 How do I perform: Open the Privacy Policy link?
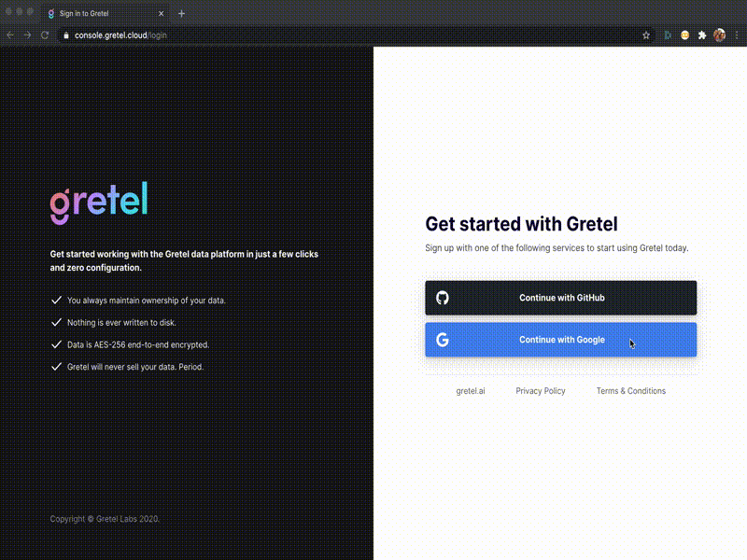coord(541,391)
